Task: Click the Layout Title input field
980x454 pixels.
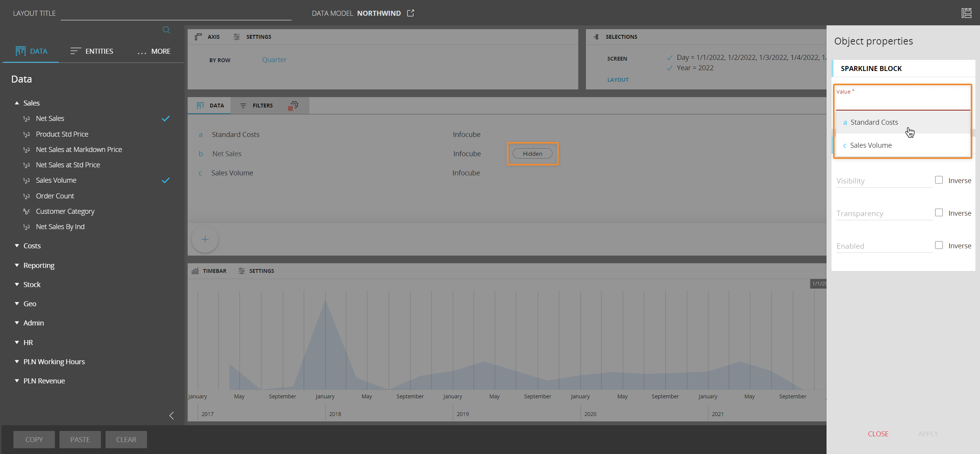Action: coord(176,14)
